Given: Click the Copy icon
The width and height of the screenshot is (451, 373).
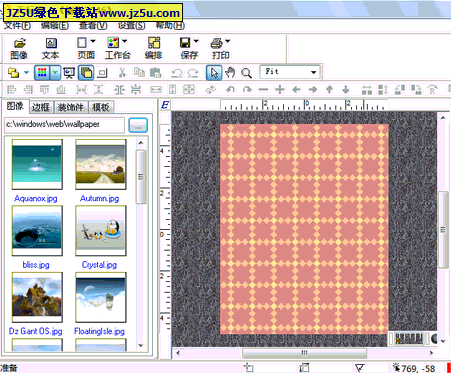Looking at the screenshot, I should [x=139, y=72].
